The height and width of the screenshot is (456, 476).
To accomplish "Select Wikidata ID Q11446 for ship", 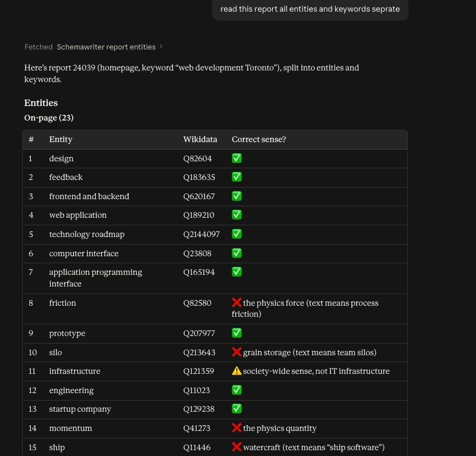I will (x=197, y=447).
